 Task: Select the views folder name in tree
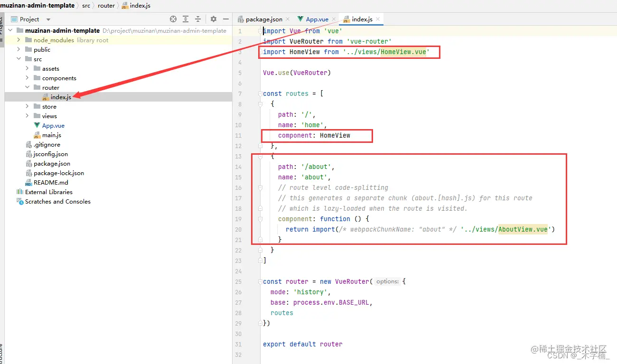[49, 116]
